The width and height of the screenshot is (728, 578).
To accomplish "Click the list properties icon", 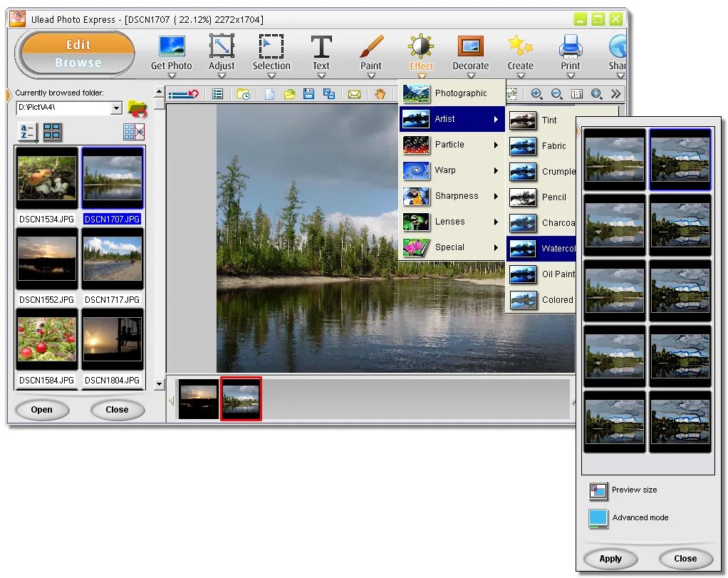I will click(218, 94).
